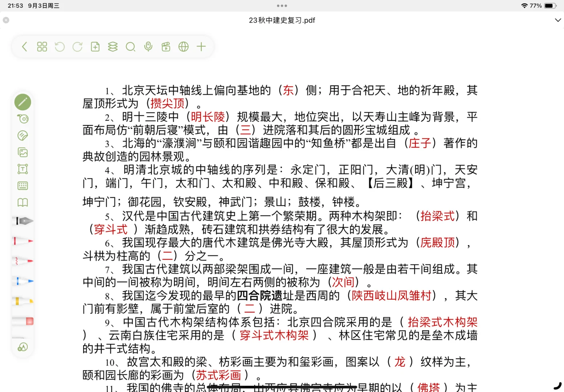This screenshot has width=564, height=392.
Task: Toggle reading mode with the book icon
Action: click(x=23, y=202)
